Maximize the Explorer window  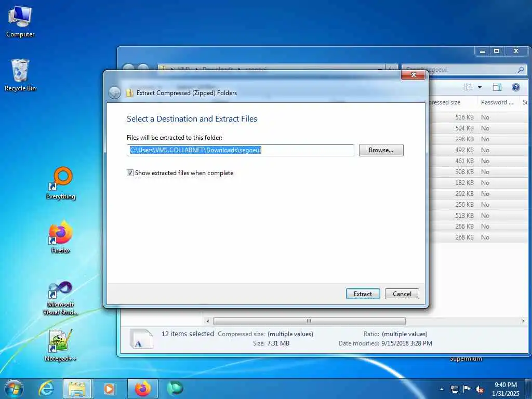(496, 51)
